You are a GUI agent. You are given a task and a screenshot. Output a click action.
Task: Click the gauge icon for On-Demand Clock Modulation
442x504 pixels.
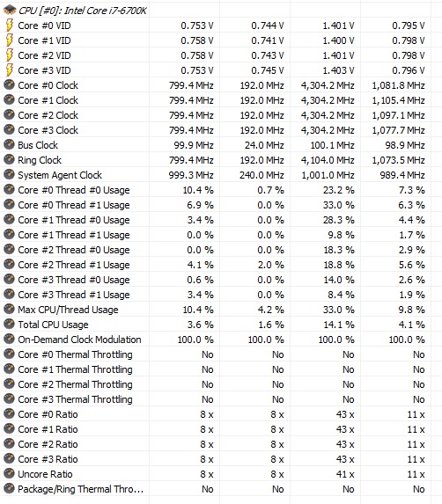tap(9, 339)
